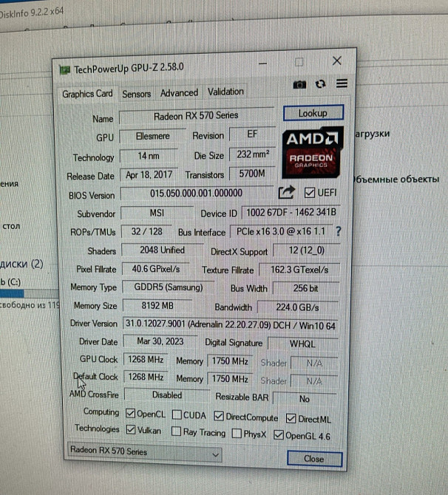
Task: Toggle the CUDA checkbox
Action: click(177, 414)
